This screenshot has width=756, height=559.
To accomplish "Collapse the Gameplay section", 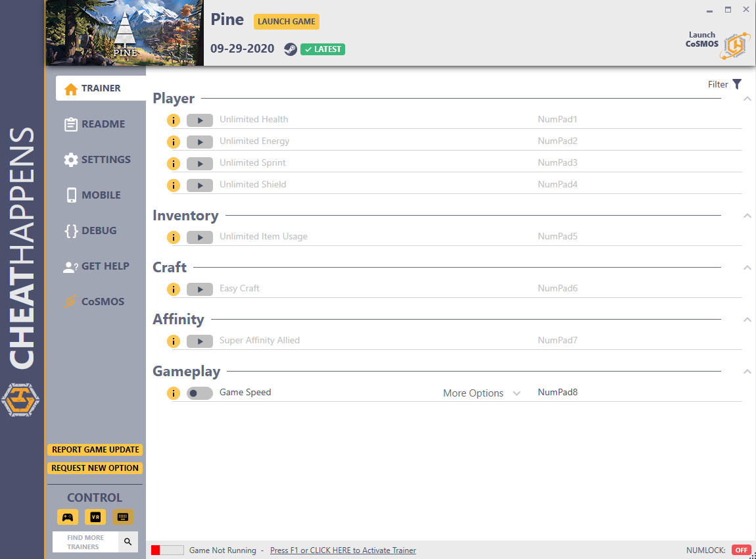I will (x=747, y=372).
